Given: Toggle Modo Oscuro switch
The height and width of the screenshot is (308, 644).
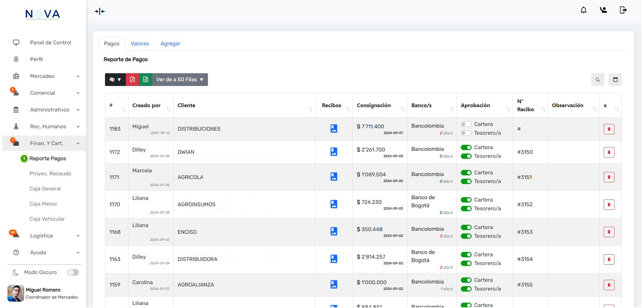Looking at the screenshot, I should click(x=73, y=272).
